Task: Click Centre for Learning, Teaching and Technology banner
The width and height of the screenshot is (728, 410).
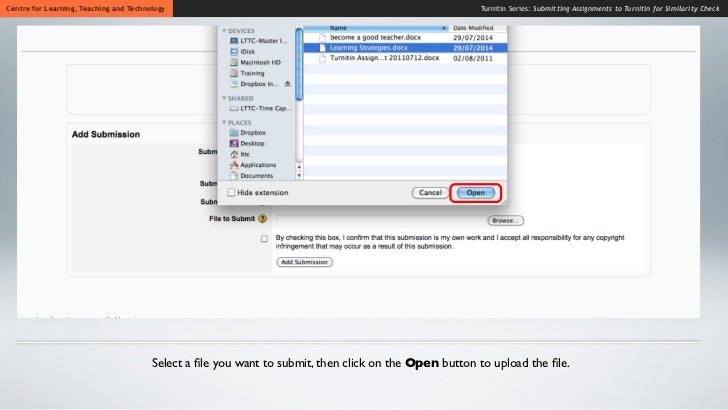Action: (86, 8)
